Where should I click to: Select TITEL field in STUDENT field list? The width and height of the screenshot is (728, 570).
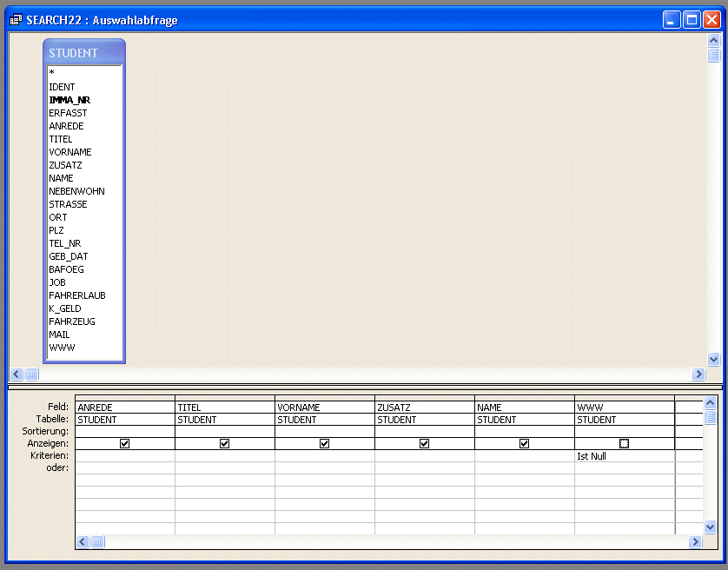point(84,139)
